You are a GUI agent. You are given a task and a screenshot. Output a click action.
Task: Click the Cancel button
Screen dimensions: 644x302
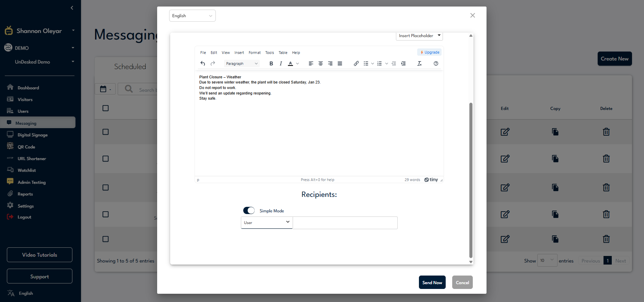pyautogui.click(x=462, y=282)
